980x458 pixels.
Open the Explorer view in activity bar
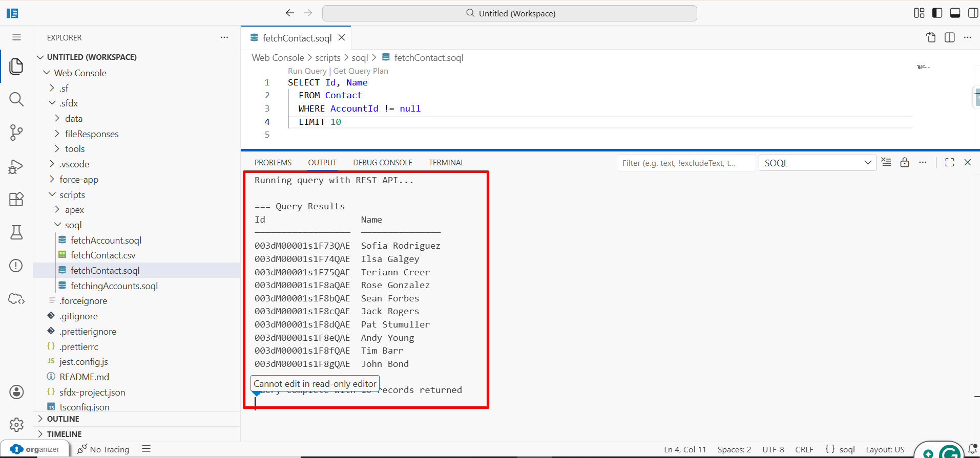point(16,66)
